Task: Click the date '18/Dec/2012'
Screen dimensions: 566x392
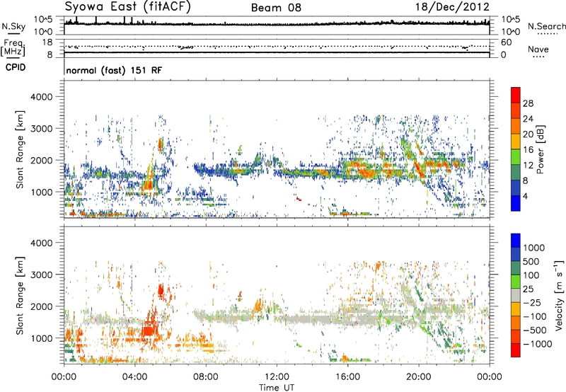Action: [x=452, y=7]
